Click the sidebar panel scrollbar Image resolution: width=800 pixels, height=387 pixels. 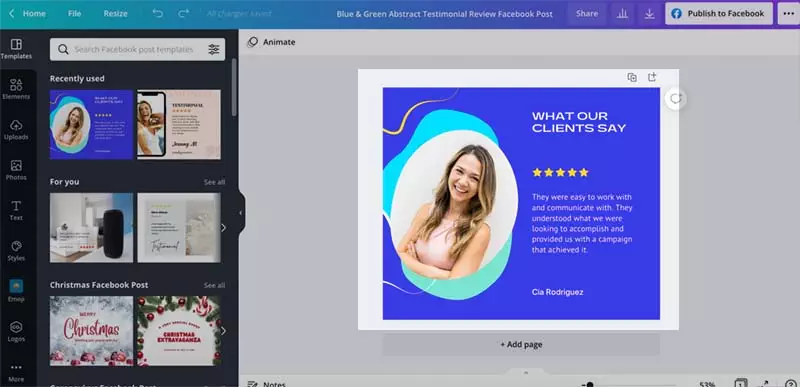click(x=234, y=87)
